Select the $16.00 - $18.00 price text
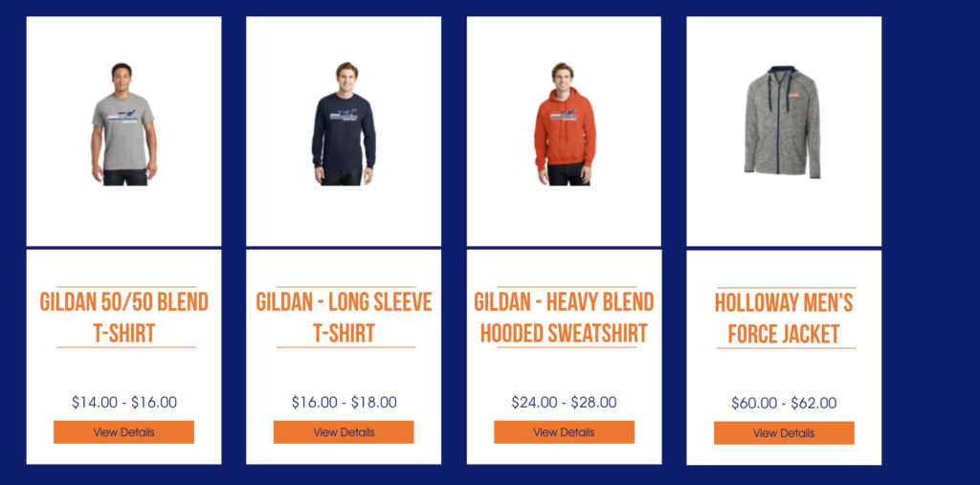 pos(344,402)
